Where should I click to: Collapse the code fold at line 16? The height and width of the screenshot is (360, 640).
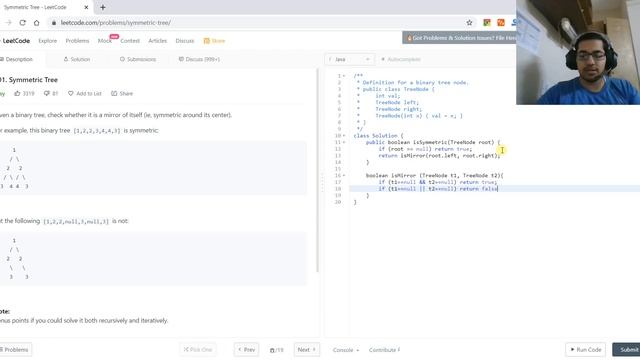click(x=344, y=176)
